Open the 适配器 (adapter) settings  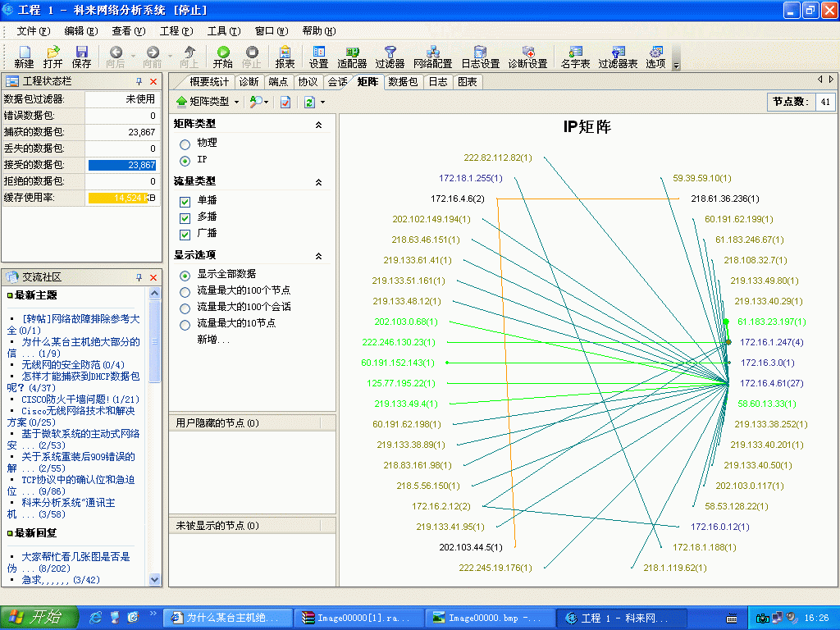pos(353,53)
